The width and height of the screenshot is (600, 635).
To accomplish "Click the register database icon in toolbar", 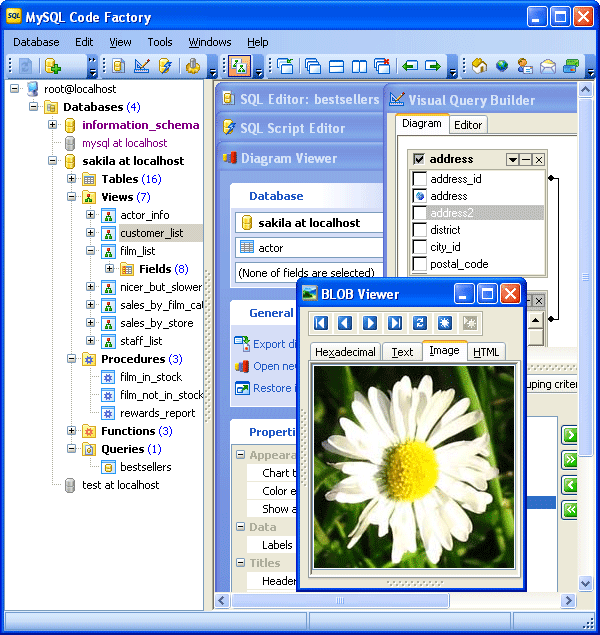I will [53, 66].
